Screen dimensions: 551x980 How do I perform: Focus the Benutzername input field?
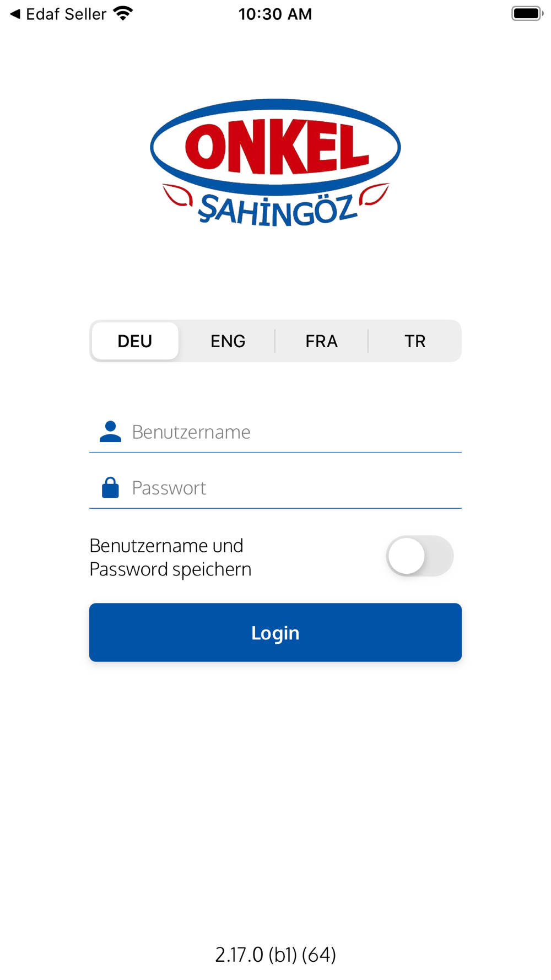[x=275, y=432]
